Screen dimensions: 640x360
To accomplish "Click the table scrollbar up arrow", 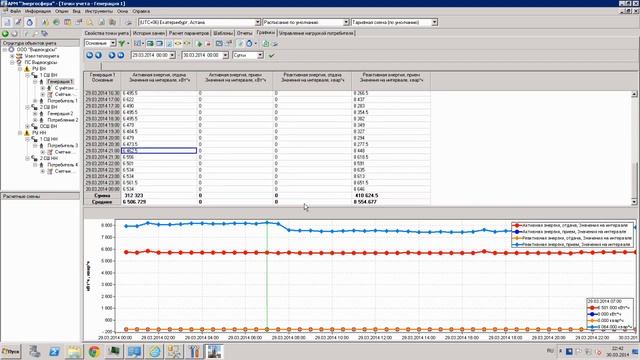I will pos(634,94).
